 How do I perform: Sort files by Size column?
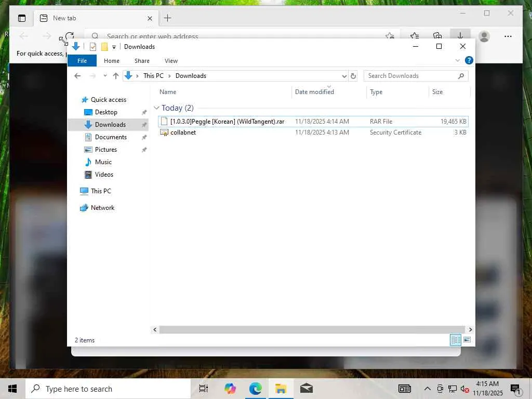click(x=437, y=92)
